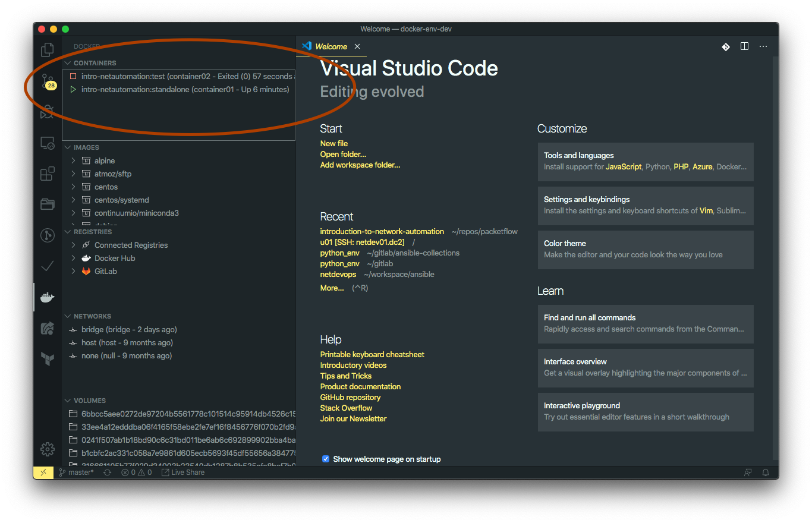The height and width of the screenshot is (523, 812).
Task: Open the checkmark todo view icon
Action: [x=48, y=266]
